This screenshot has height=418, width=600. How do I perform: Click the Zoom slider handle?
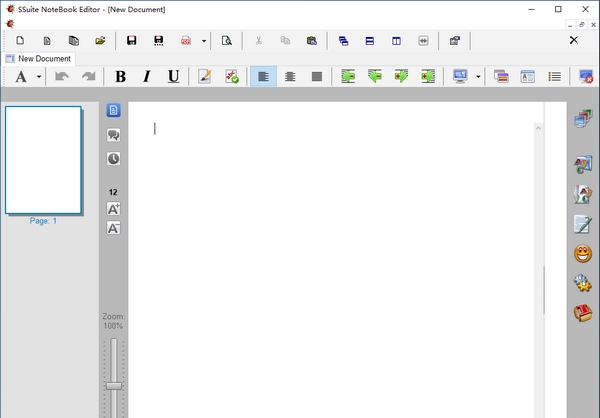pos(114,385)
